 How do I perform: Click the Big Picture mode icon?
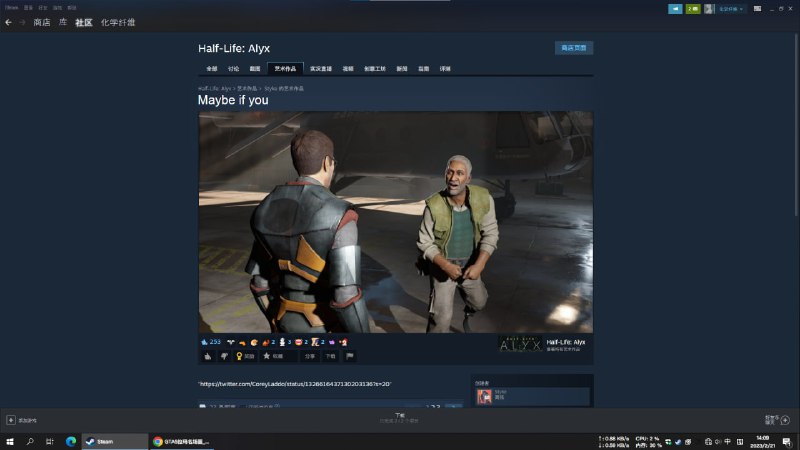(x=758, y=9)
